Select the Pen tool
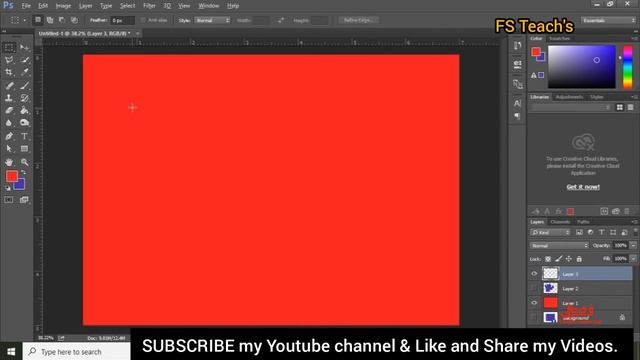The height and width of the screenshot is (360, 640). click(9, 136)
